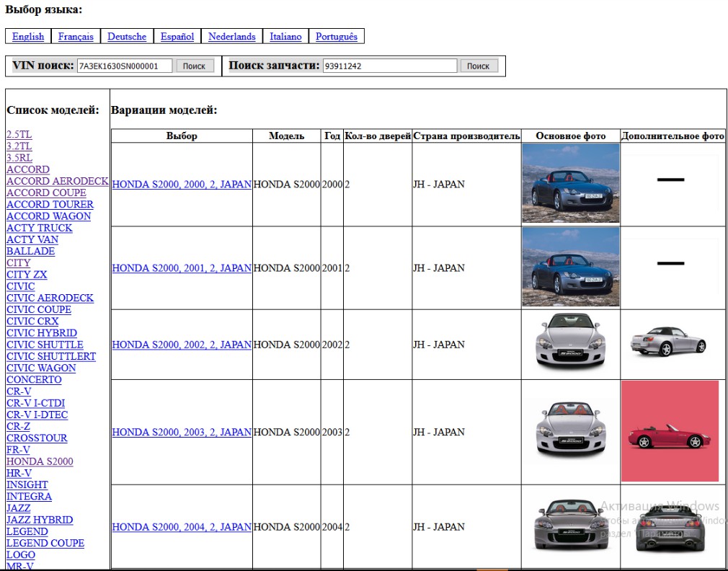The image size is (728, 571).
Task: Select HONDA S2000, 2000, 2, JAPAN variation
Action: tap(182, 185)
